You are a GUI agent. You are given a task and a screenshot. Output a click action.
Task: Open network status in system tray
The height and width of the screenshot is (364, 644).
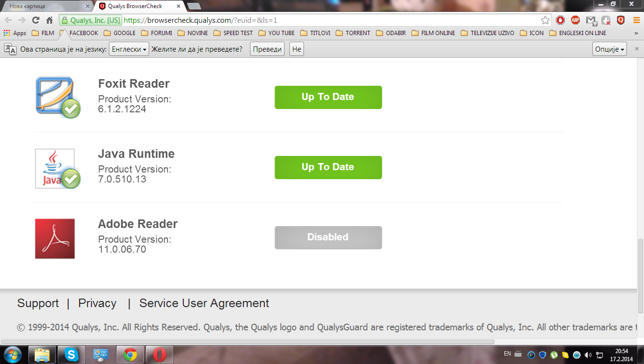599,355
